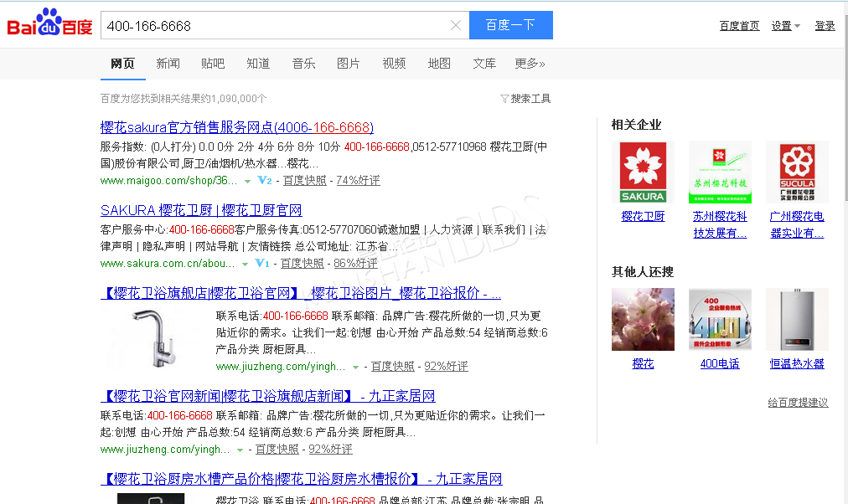Click the 74%好评 rating link
This screenshot has width=848, height=504.
point(358,181)
